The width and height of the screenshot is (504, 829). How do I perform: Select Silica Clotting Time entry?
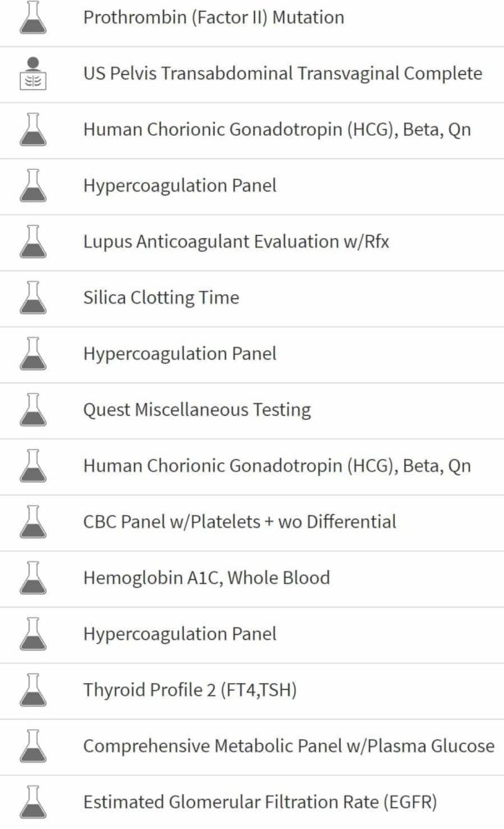pyautogui.click(x=252, y=299)
